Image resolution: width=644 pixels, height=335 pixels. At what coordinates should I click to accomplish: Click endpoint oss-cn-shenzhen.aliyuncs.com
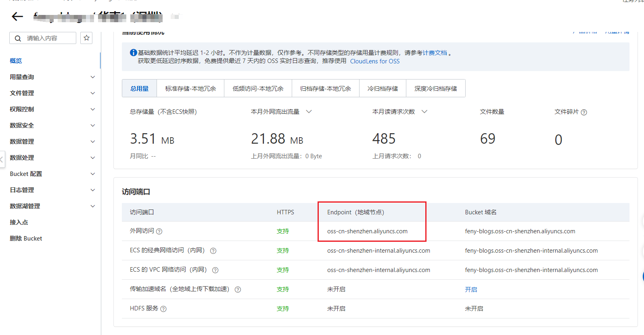point(367,231)
